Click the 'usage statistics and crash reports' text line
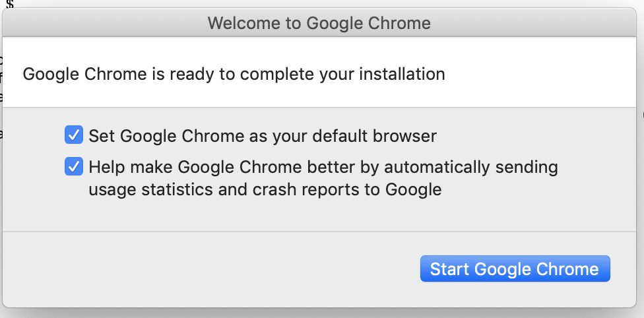This screenshot has width=644, height=318. (x=265, y=190)
